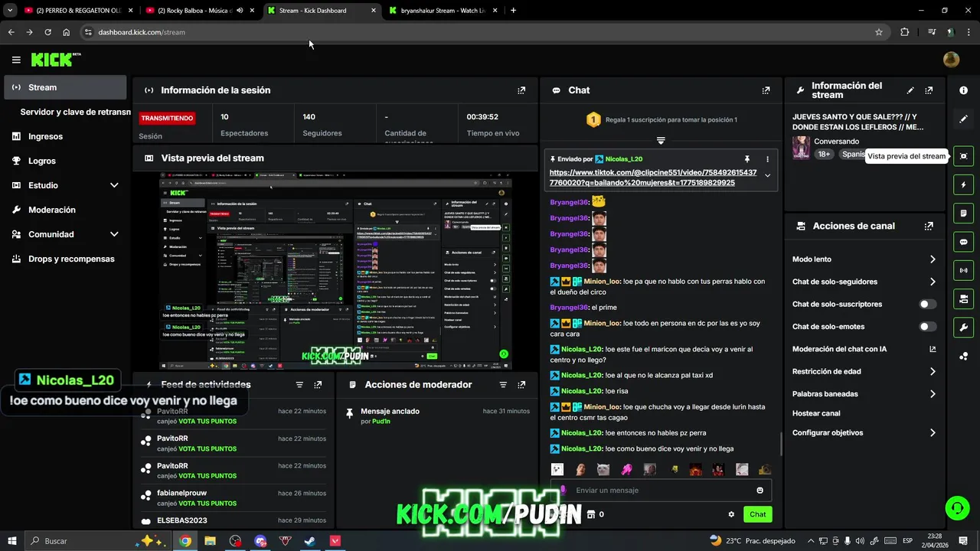980x551 pixels.
Task: Expand the pinned message chevron
Action: click(767, 175)
